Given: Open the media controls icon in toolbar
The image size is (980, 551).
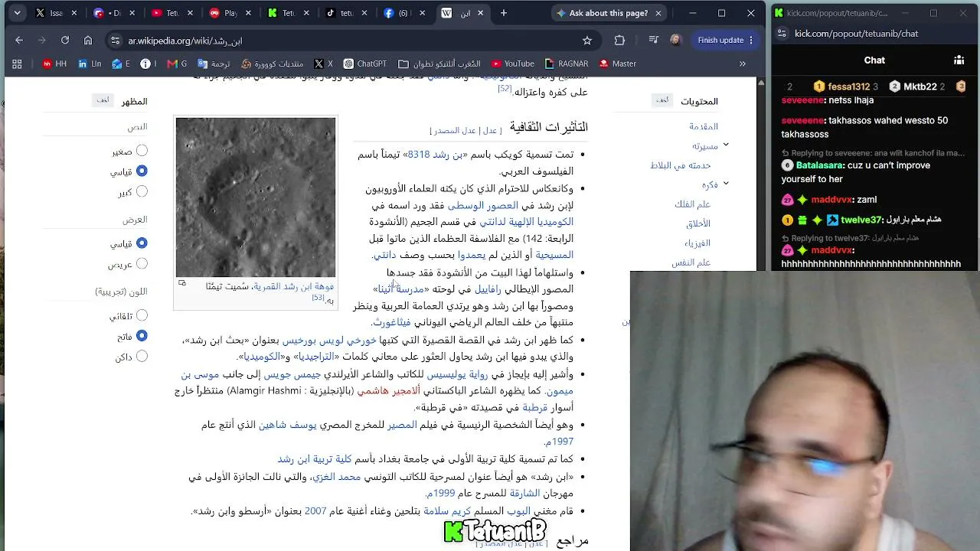Looking at the screenshot, I should pyautogui.click(x=653, y=41).
